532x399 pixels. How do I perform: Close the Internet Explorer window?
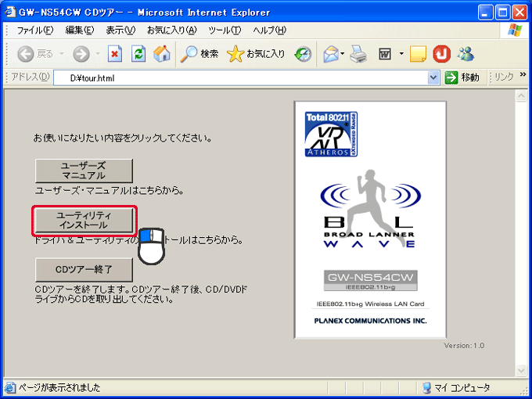point(519,13)
